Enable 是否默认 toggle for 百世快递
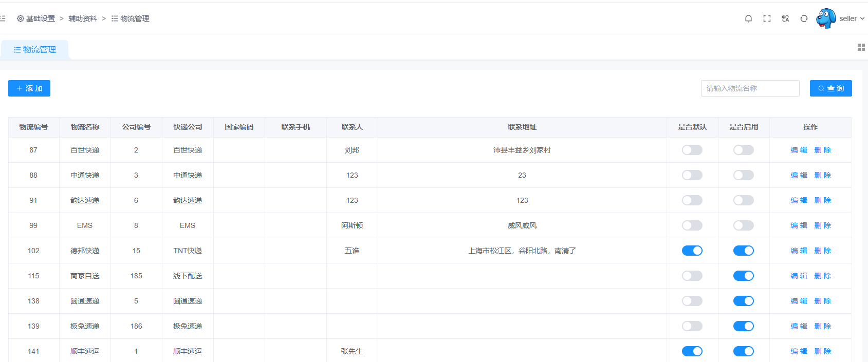This screenshot has height=362, width=868. [692, 150]
